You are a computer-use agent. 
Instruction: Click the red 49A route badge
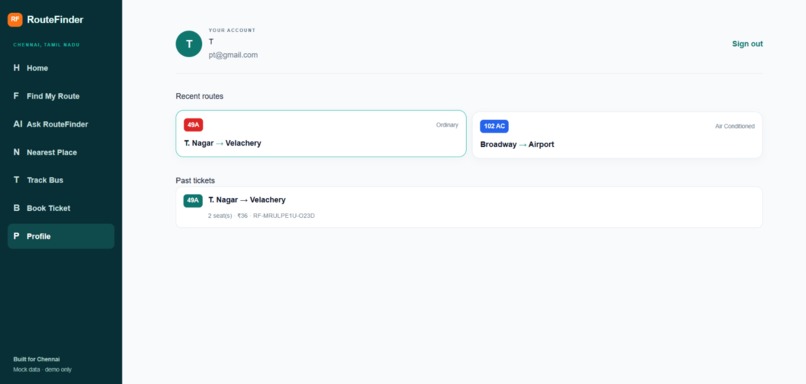(193, 125)
